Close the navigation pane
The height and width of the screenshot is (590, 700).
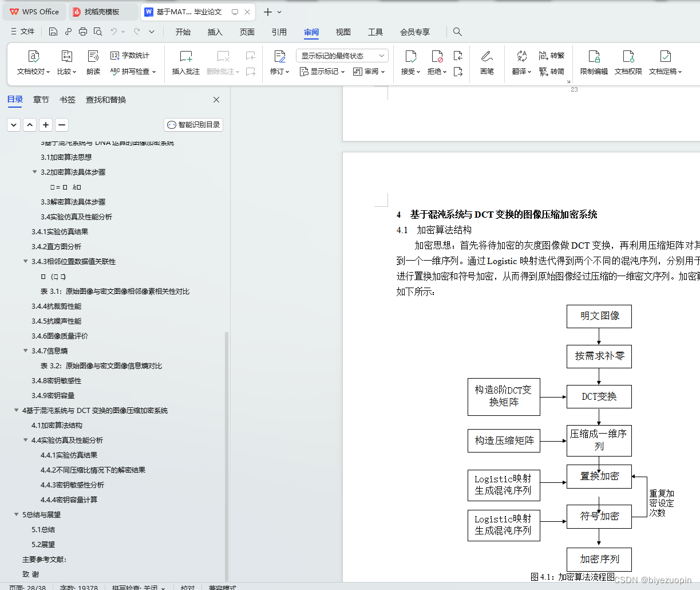pos(216,100)
